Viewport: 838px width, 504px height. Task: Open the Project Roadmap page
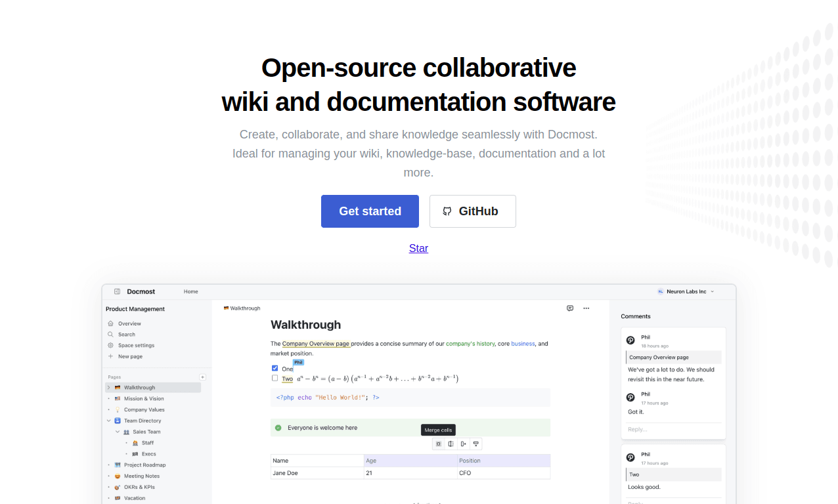[x=145, y=465]
